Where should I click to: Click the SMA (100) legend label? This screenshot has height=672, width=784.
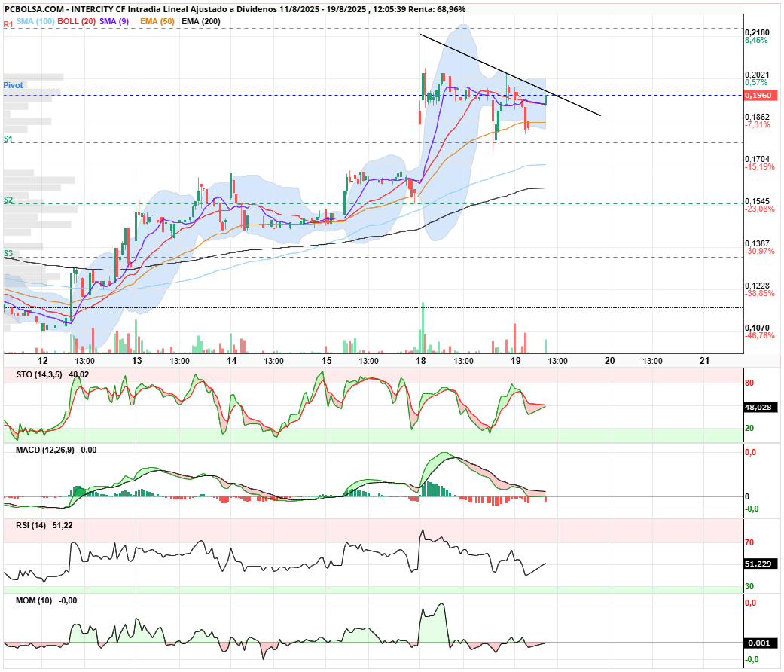click(35, 22)
